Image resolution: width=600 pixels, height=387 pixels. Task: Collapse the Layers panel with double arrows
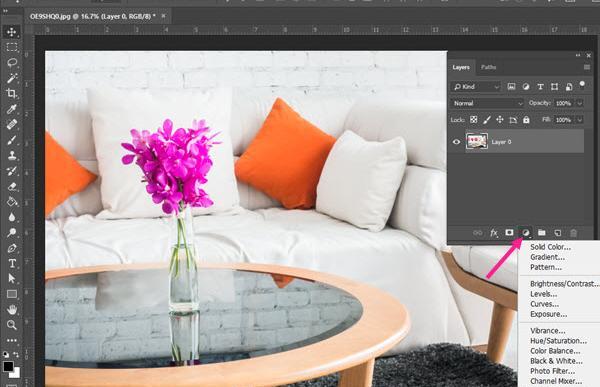578,56
